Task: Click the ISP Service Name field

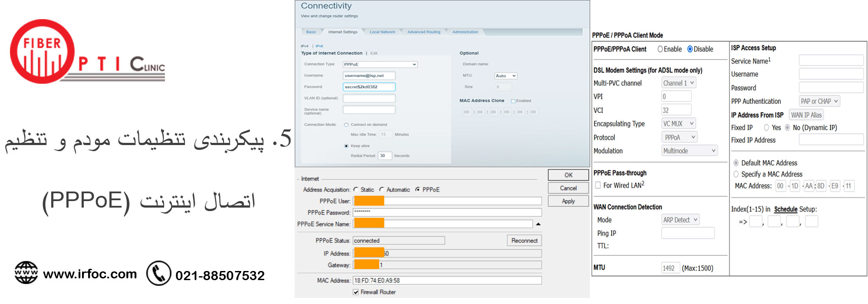Action: (x=831, y=60)
